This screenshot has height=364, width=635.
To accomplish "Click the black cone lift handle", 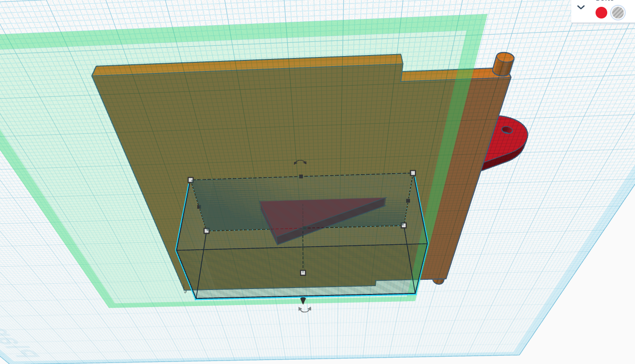I will click(x=303, y=301).
